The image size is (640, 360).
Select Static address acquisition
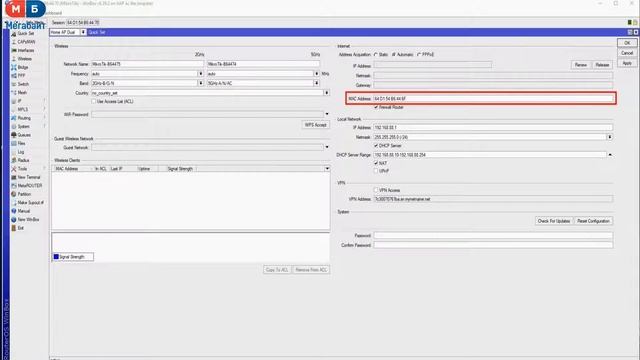pos(376,55)
